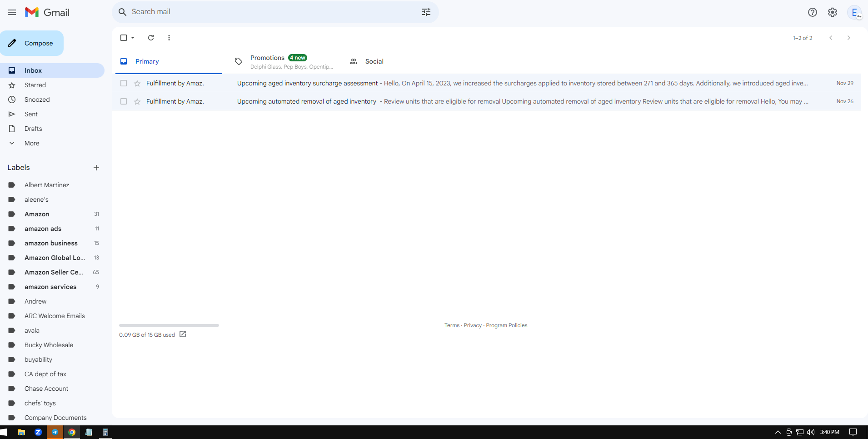Open the main menu hamburger icon
Image resolution: width=868 pixels, height=439 pixels.
click(x=12, y=12)
